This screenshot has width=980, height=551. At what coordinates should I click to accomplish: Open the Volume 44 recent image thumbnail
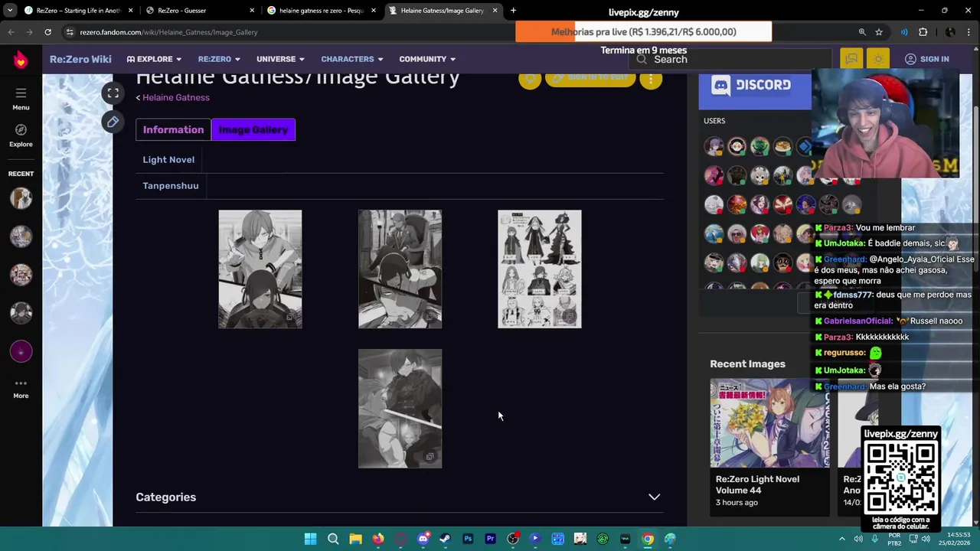tap(769, 423)
